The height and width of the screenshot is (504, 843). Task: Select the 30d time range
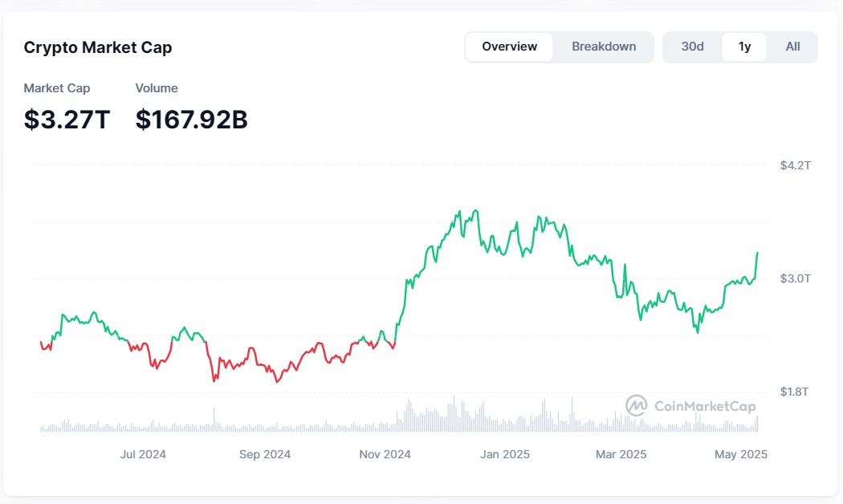[x=692, y=47]
